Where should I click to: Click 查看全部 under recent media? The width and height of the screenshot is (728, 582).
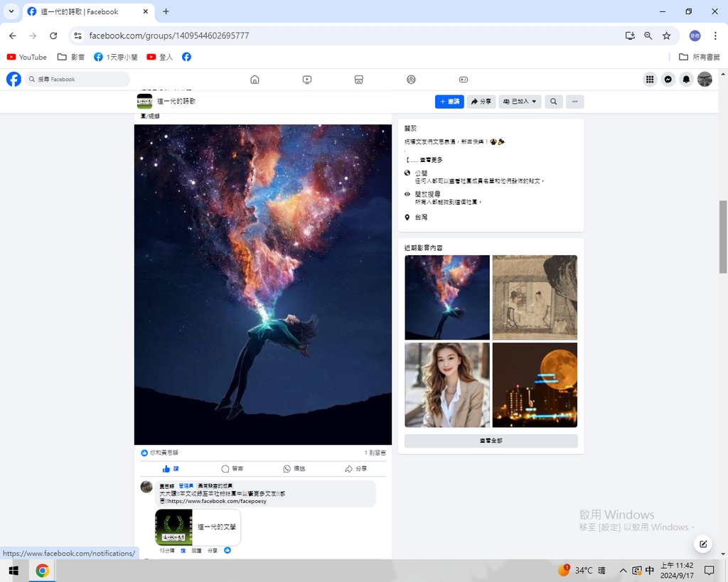point(491,441)
